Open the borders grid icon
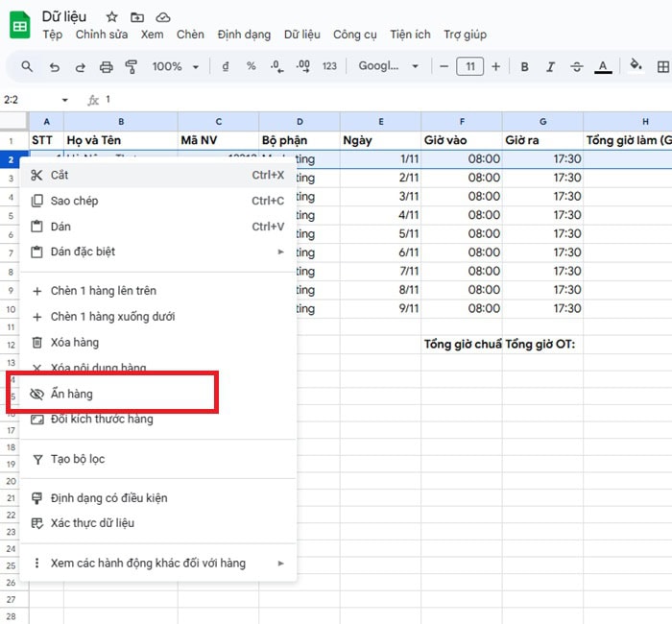The width and height of the screenshot is (672, 624). 662,67
